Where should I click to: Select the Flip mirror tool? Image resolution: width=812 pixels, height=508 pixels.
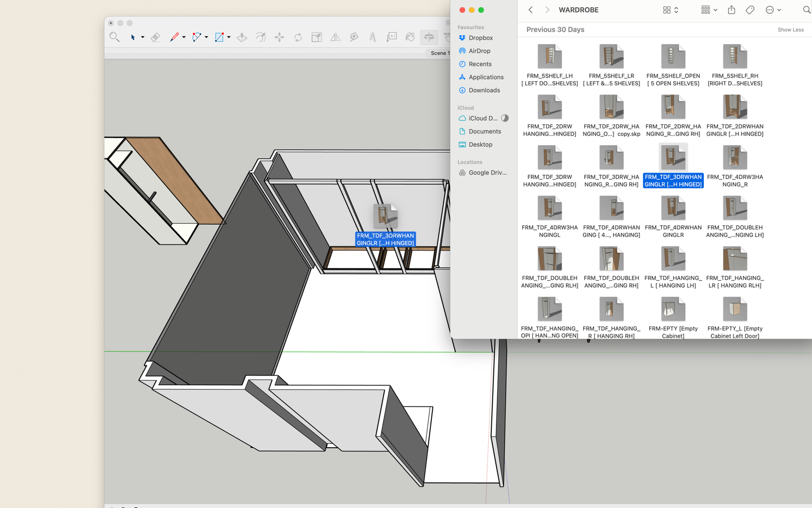[x=335, y=37]
